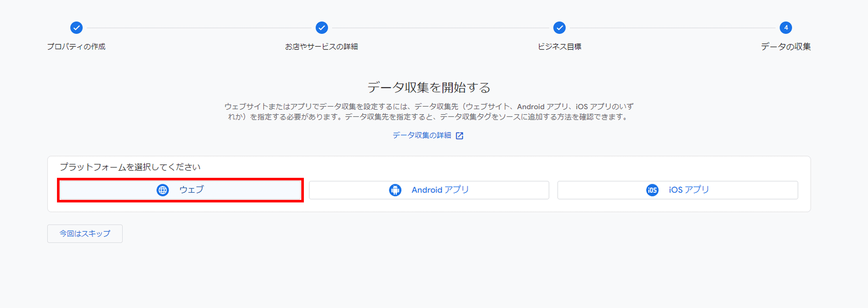The width and height of the screenshot is (868, 308).
Task: Click the データの収集 step label
Action: [786, 46]
